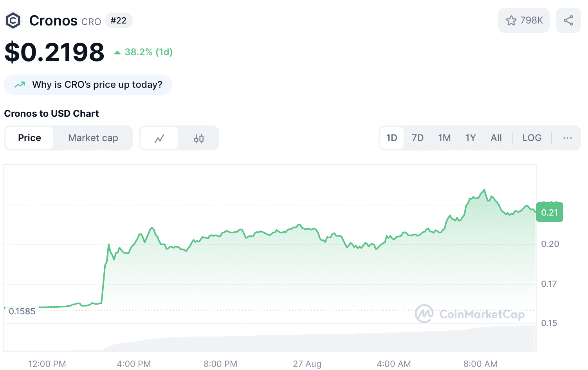Click the #22 rank badge
This screenshot has width=588, height=370.
[x=119, y=20]
